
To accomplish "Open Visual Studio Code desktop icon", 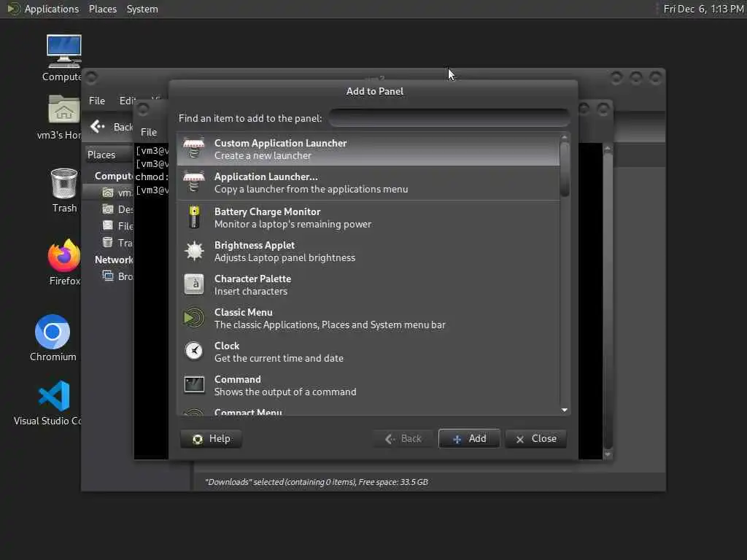I will click(54, 396).
